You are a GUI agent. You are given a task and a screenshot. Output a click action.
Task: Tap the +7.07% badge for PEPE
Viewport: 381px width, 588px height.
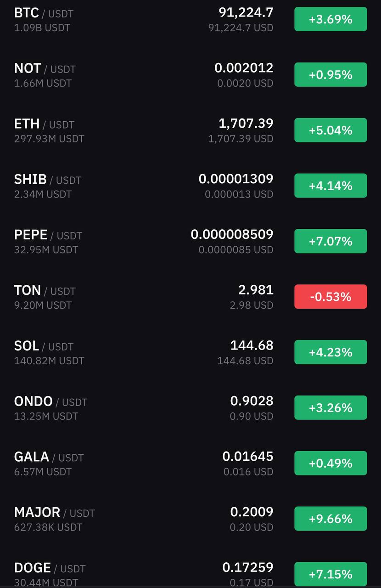[x=331, y=241]
